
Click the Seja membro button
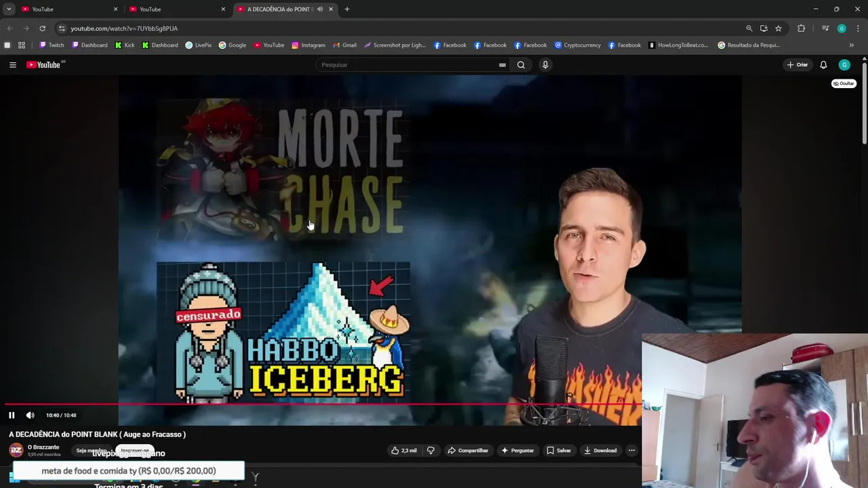click(91, 451)
